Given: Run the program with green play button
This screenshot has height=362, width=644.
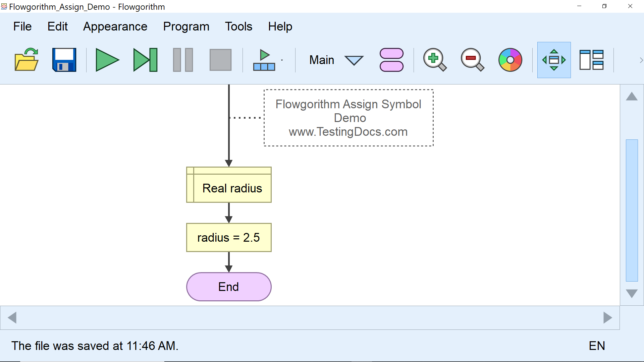Looking at the screenshot, I should pos(107,60).
